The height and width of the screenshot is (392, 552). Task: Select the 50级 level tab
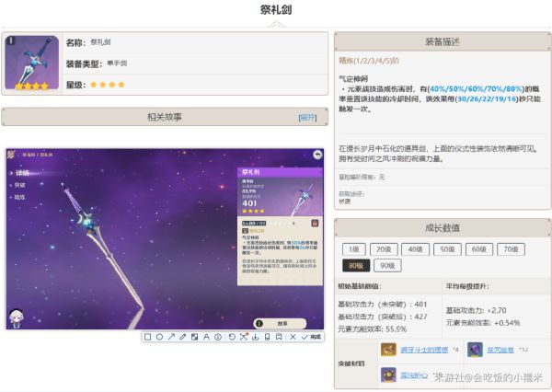click(x=447, y=249)
